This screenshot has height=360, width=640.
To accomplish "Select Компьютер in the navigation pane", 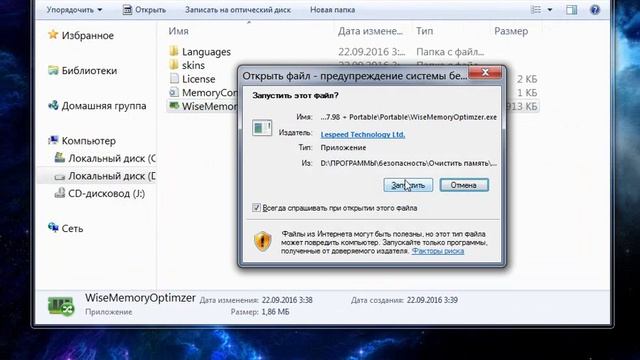I will pos(89,141).
